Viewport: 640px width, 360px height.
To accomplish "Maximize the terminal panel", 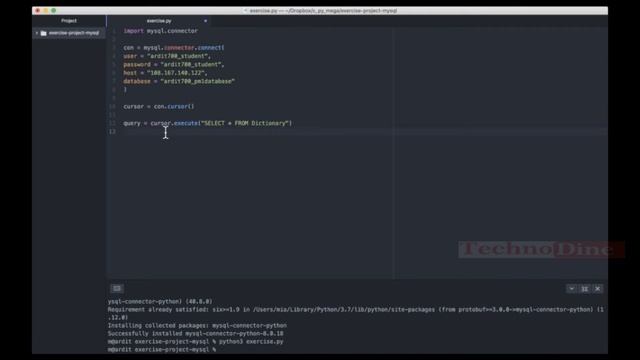I will click(x=584, y=289).
